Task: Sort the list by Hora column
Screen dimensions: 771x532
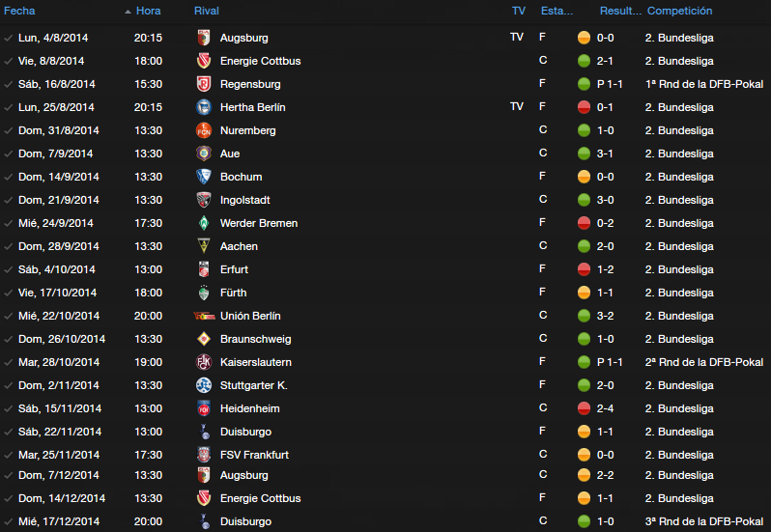Action: pos(148,11)
